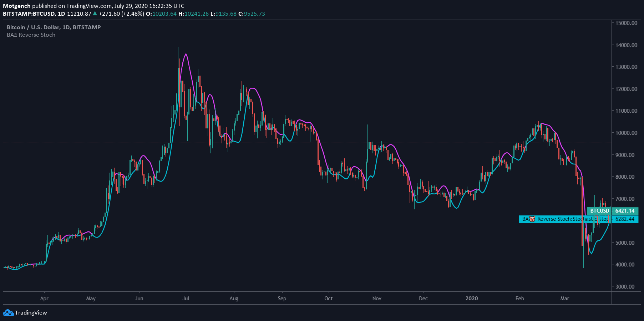The width and height of the screenshot is (644, 321).
Task: Click the 14000.00 price axis label
Action: tap(626, 45)
